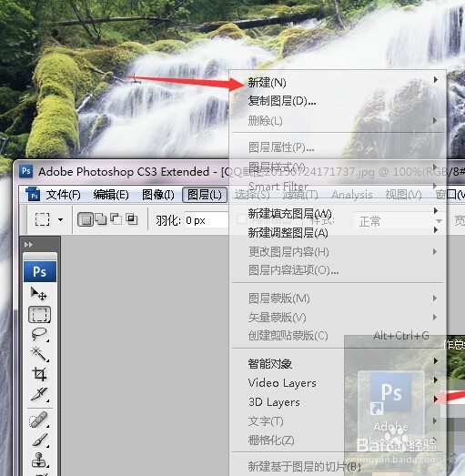Choose 复制图层(D)... from the layer menu
The width and height of the screenshot is (465, 476).
click(338, 101)
